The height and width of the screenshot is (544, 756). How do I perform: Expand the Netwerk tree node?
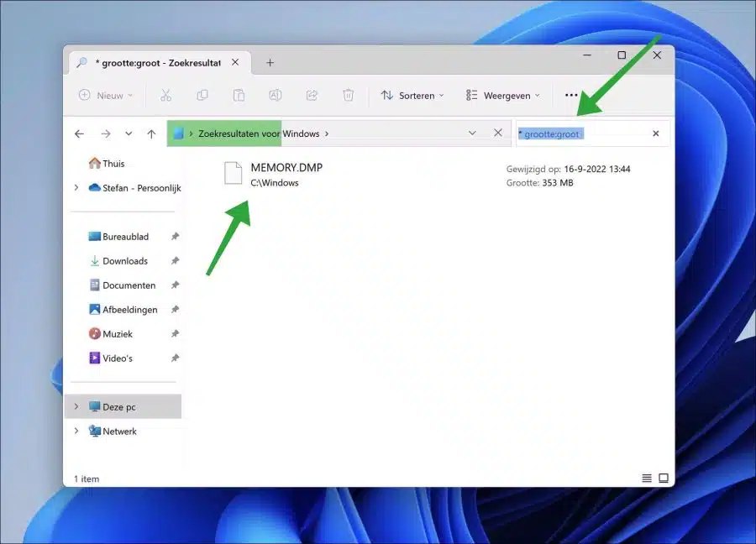76,431
